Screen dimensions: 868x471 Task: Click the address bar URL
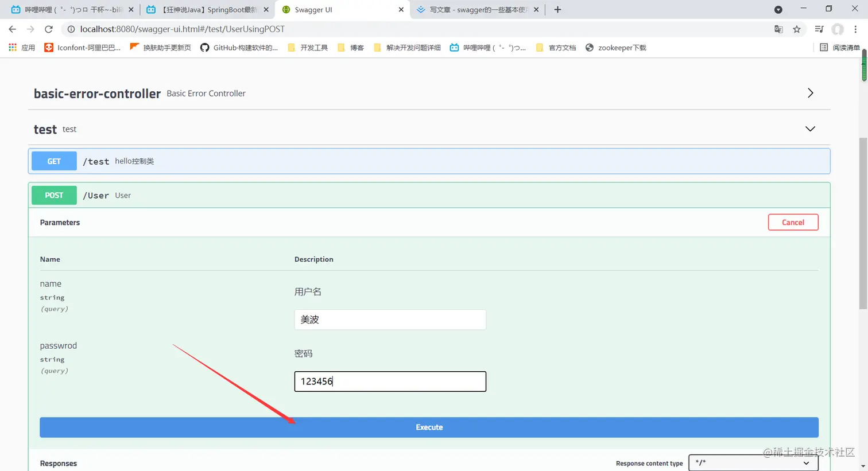click(x=183, y=29)
